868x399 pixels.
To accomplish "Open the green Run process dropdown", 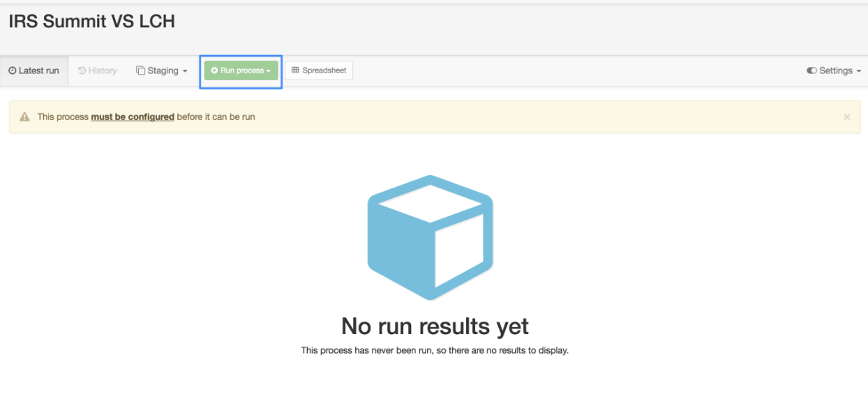I will tap(241, 70).
